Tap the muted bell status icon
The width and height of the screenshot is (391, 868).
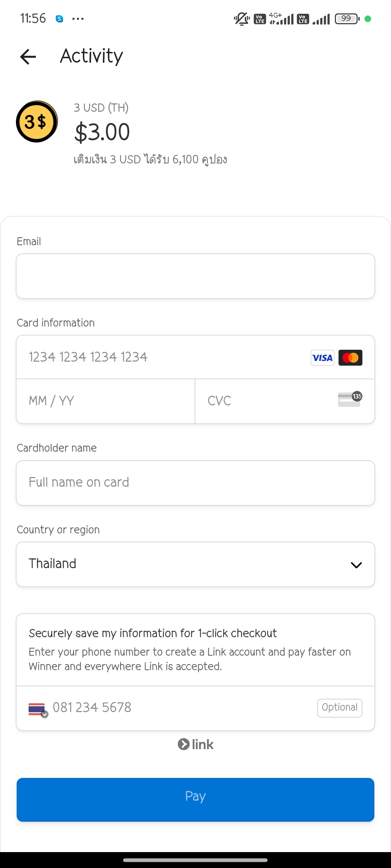pyautogui.click(x=241, y=18)
